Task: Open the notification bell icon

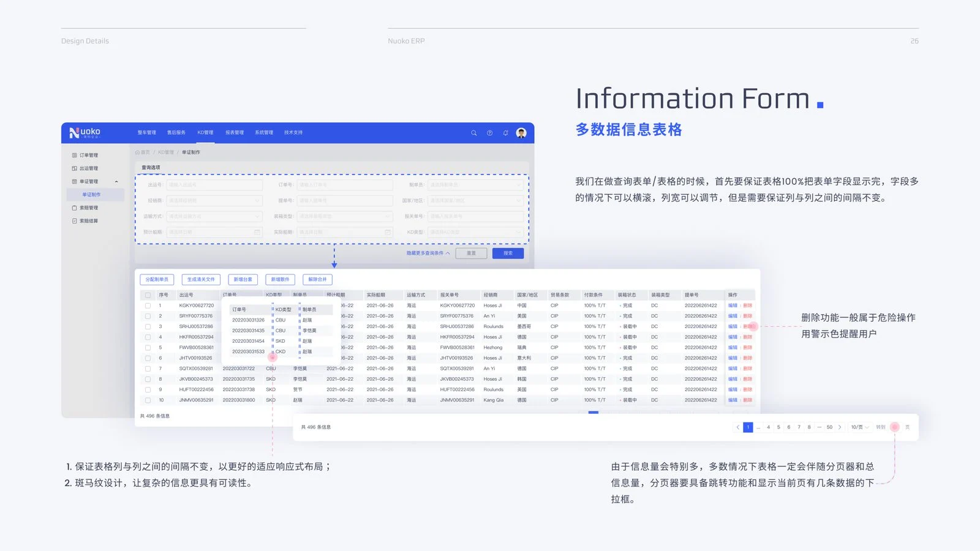Action: [x=505, y=133]
